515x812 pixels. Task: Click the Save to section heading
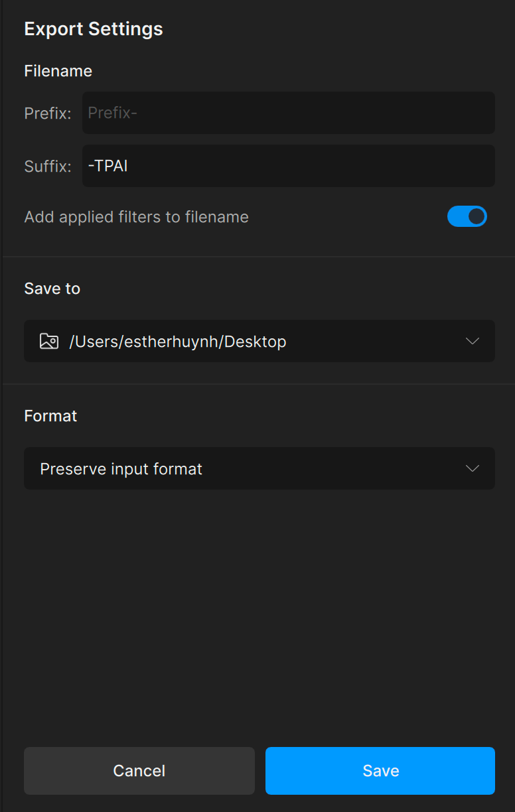[52, 289]
